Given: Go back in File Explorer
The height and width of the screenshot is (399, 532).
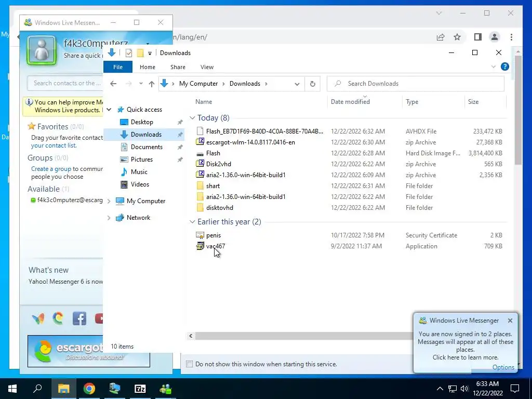Looking at the screenshot, I should point(113,84).
